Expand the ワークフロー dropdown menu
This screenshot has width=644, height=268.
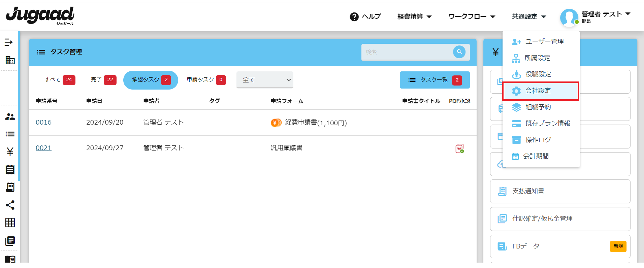tap(472, 16)
